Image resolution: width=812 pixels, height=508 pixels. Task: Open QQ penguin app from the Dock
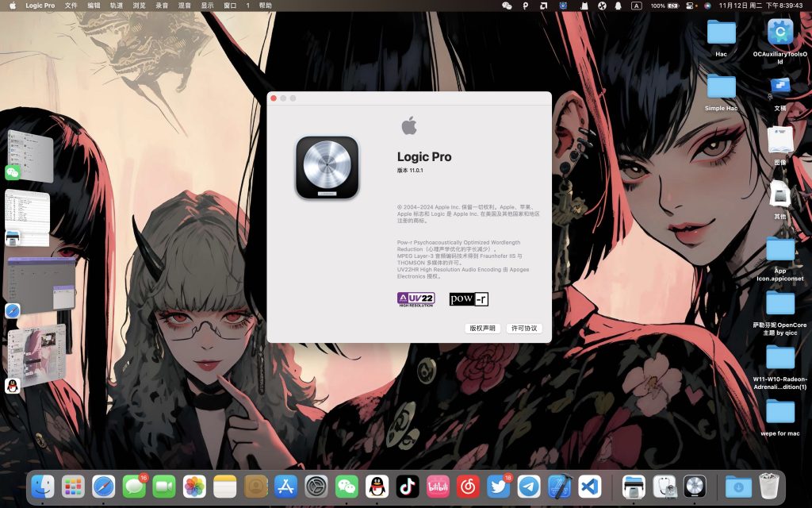pyautogui.click(x=377, y=487)
